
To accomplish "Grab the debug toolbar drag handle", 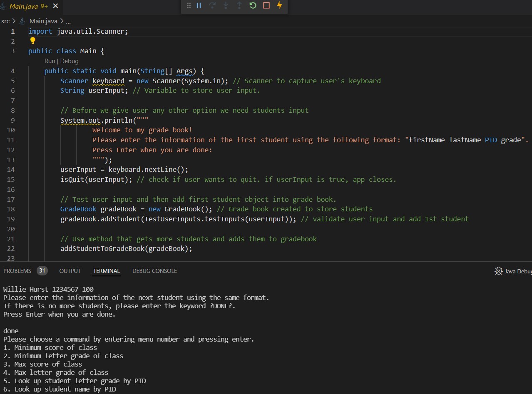I will pyautogui.click(x=189, y=5).
